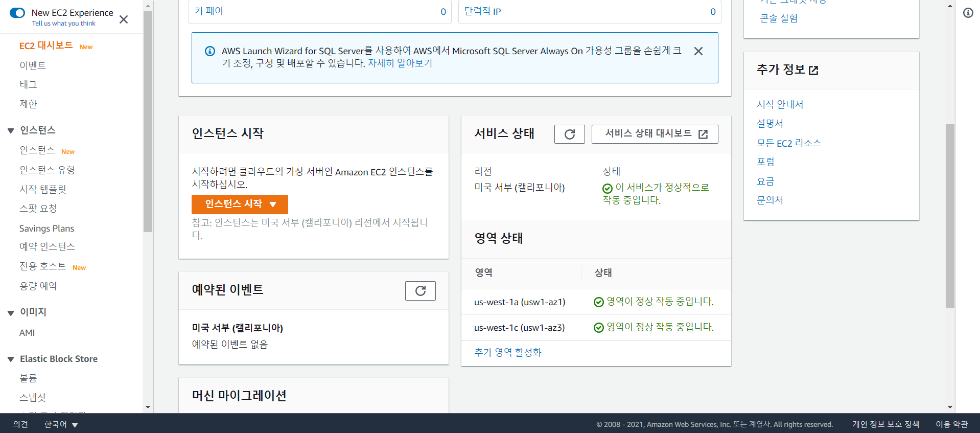Click the sidebar scroll down arrow
980x433 pixels.
pos(148,407)
